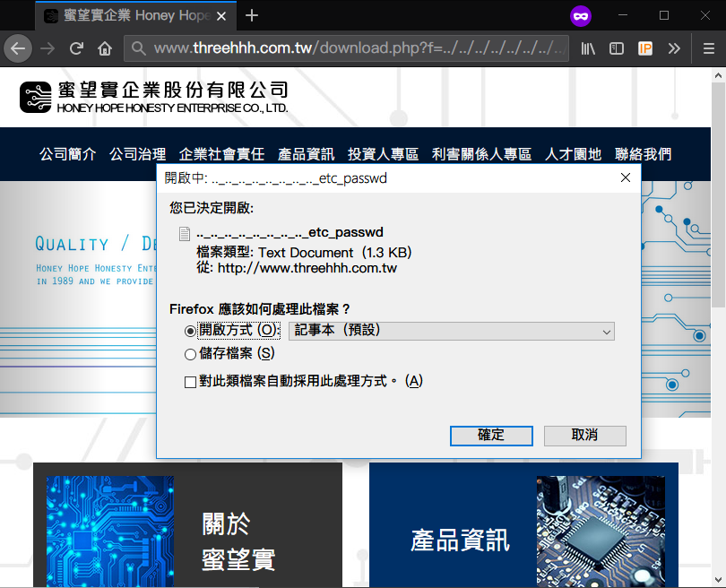The height and width of the screenshot is (588, 726).
Task: Open the Firefox hamburger menu
Action: click(709, 48)
